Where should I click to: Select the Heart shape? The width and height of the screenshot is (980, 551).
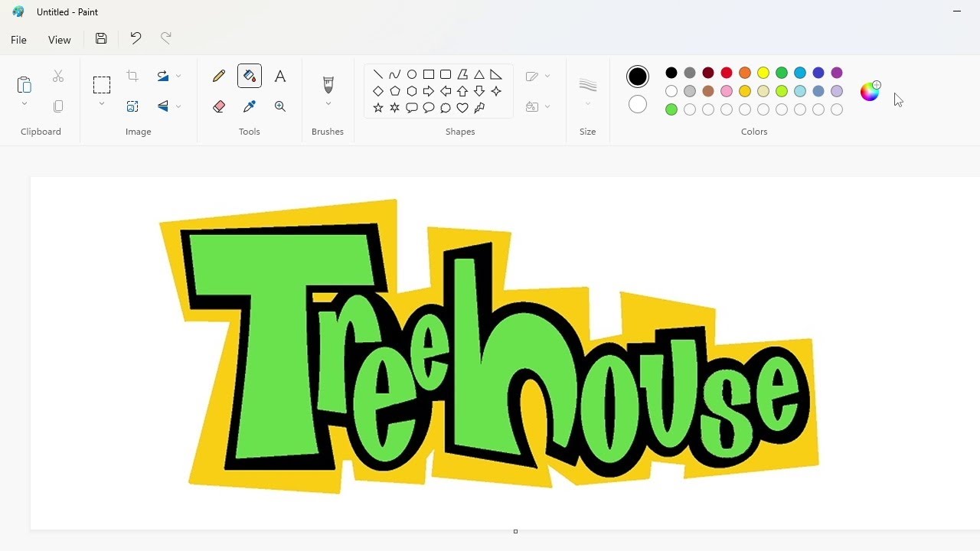tap(462, 108)
